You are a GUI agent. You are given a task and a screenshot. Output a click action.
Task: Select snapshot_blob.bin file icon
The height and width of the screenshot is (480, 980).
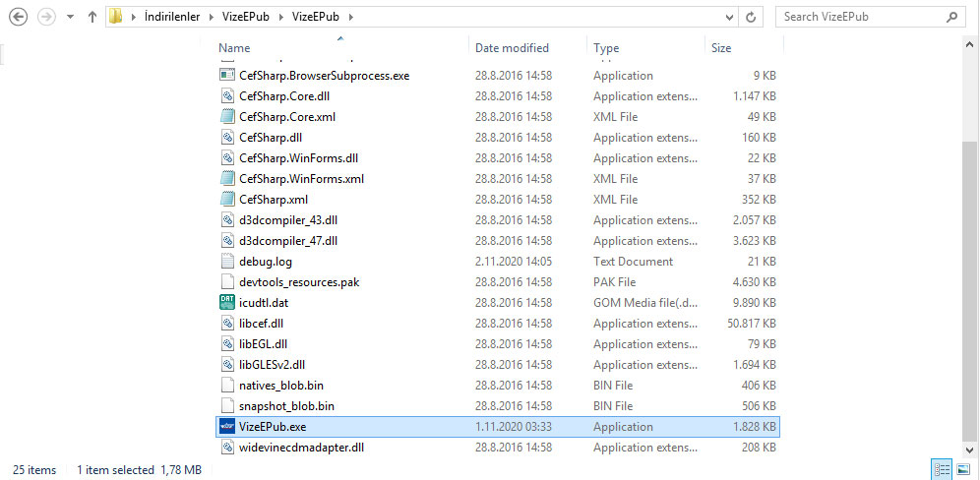227,405
